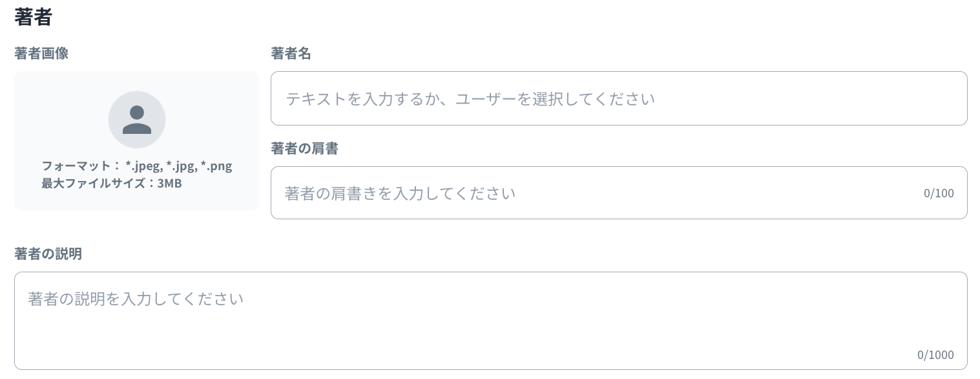Click the 0/100 character counter

(x=939, y=193)
